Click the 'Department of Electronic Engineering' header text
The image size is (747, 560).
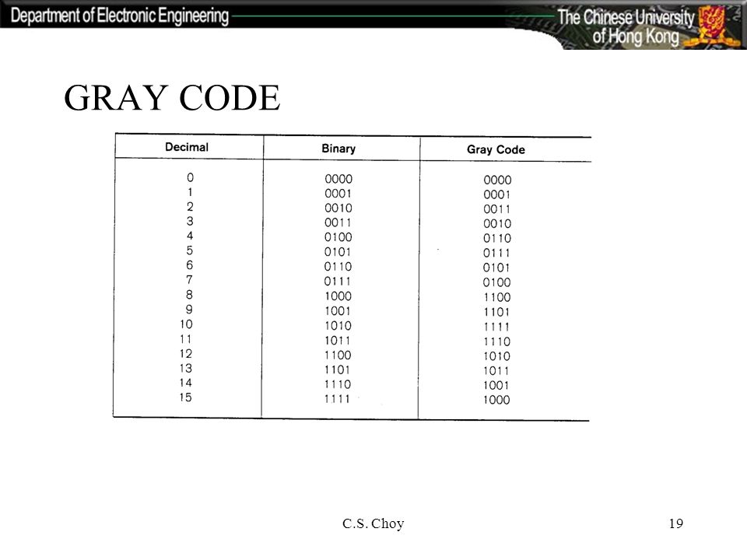(120, 16)
